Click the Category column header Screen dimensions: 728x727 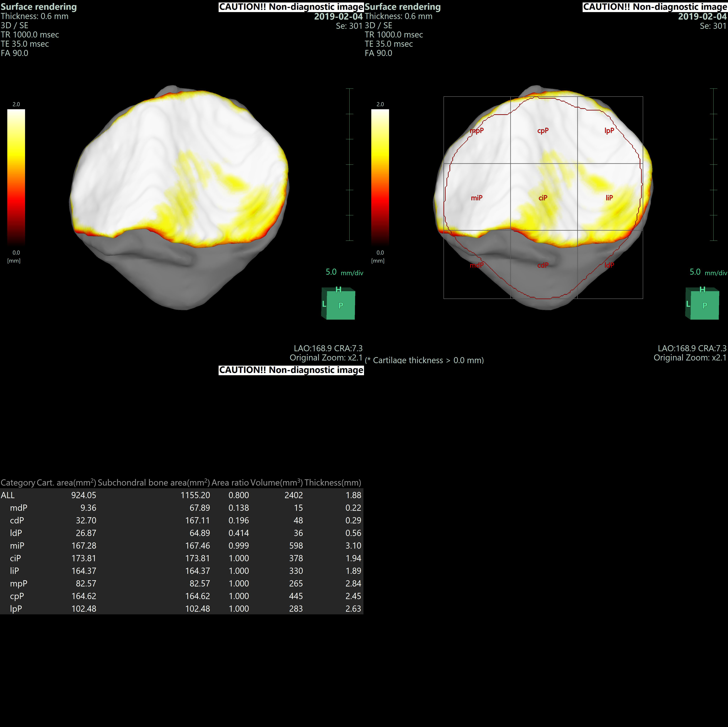click(18, 483)
